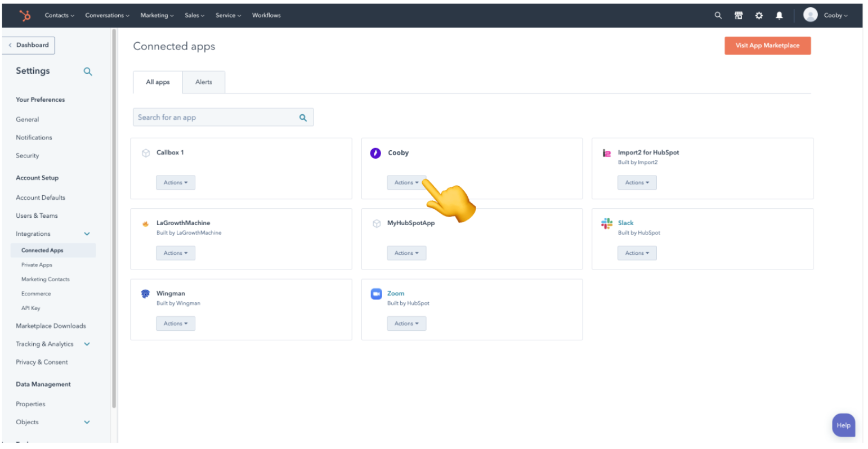Open Actions dropdown for Import2 for HubSpot

click(637, 182)
